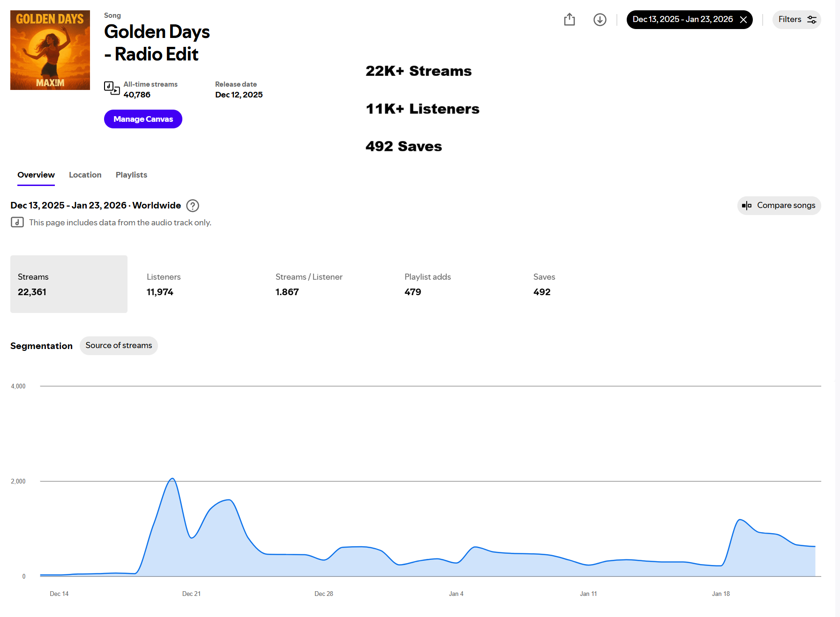840x617 pixels.
Task: Switch to the Location tab
Action: point(85,175)
